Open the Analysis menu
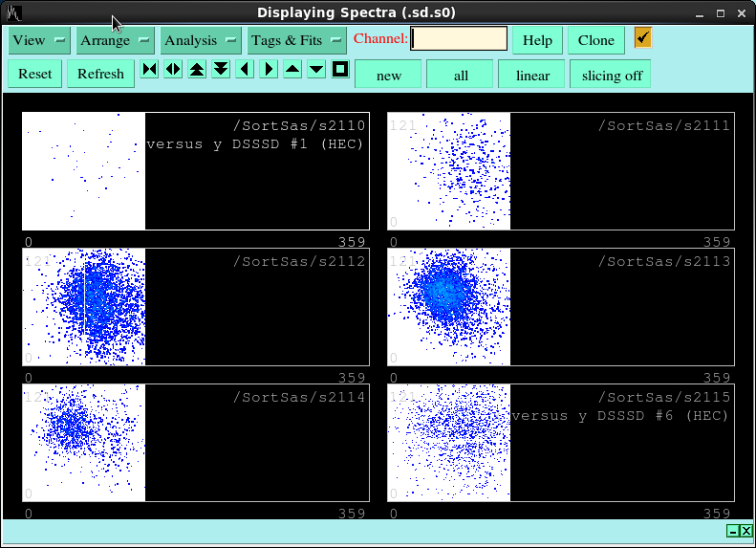The image size is (756, 548). click(201, 40)
